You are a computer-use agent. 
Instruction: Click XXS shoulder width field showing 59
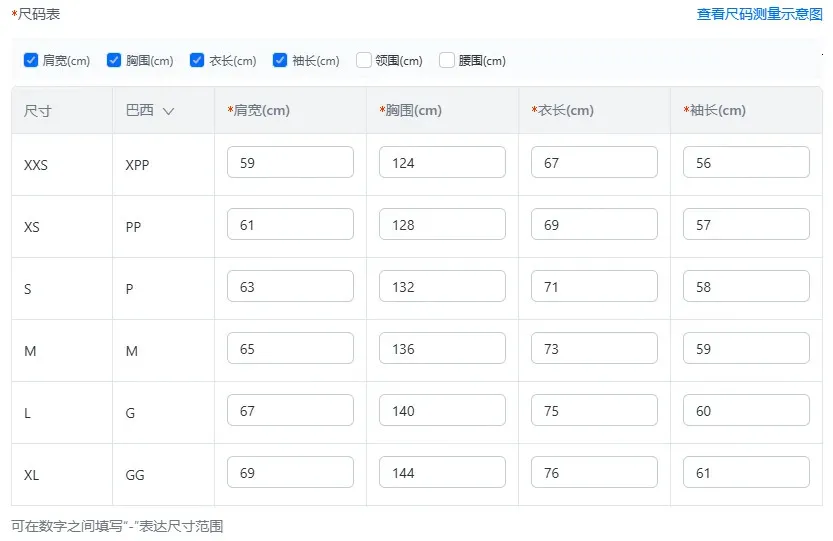click(x=290, y=163)
